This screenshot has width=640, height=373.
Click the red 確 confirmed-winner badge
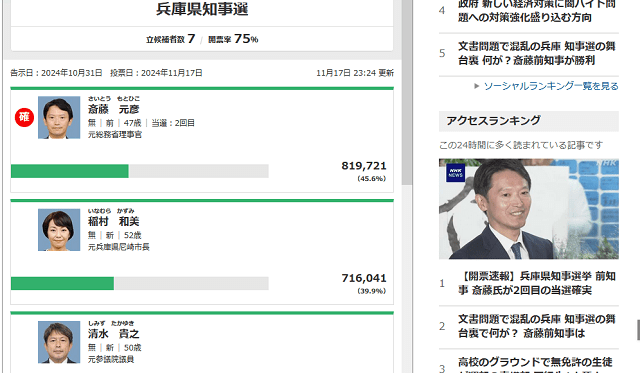point(24,117)
